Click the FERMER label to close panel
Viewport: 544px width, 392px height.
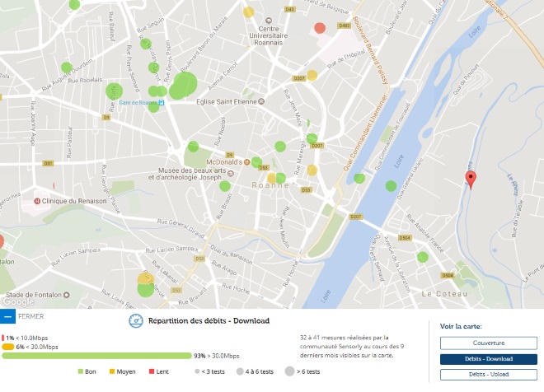pyautogui.click(x=31, y=316)
